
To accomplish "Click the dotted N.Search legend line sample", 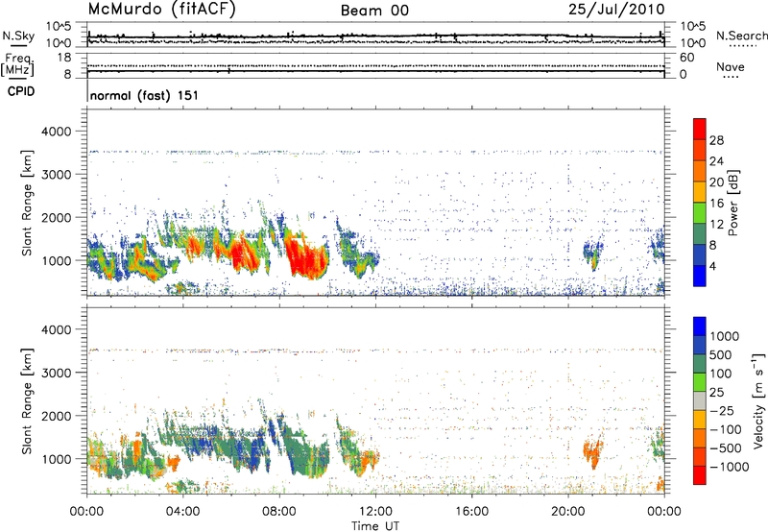I will tap(743, 46).
